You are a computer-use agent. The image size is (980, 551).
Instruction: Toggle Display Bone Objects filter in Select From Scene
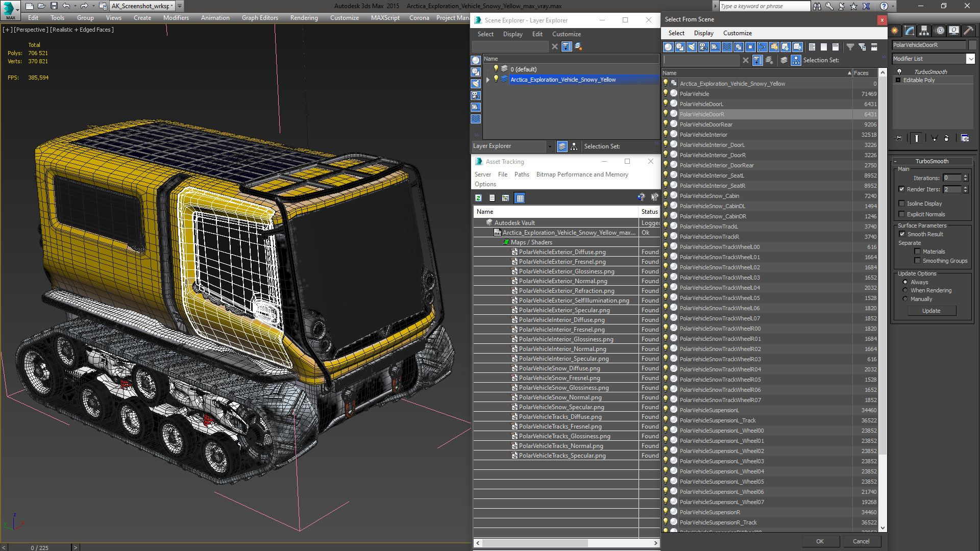click(x=762, y=47)
